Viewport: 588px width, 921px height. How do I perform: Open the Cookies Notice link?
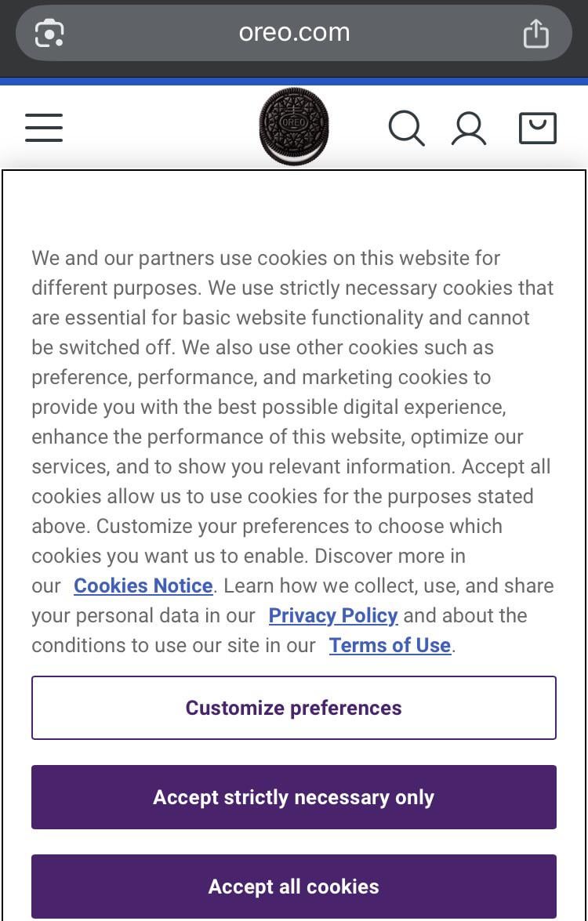coord(143,586)
